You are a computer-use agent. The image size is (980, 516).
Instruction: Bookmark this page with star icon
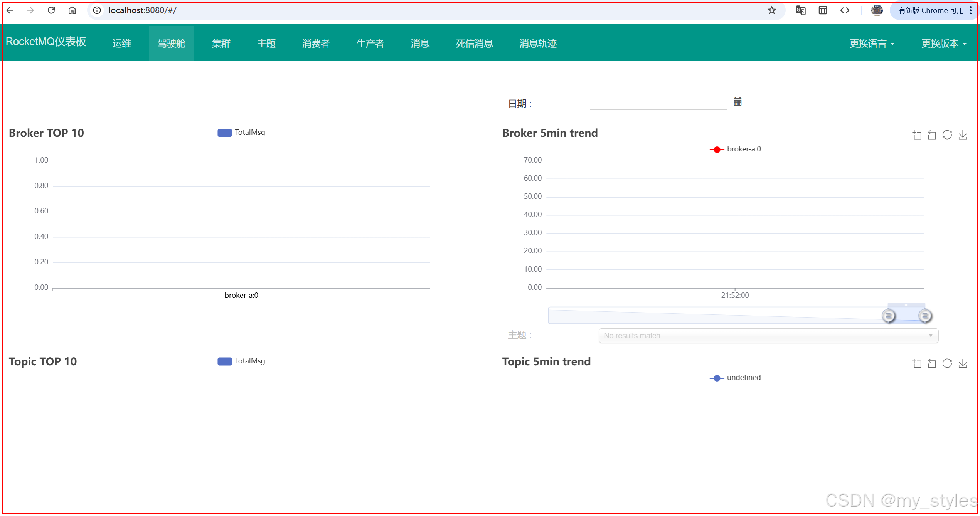771,10
